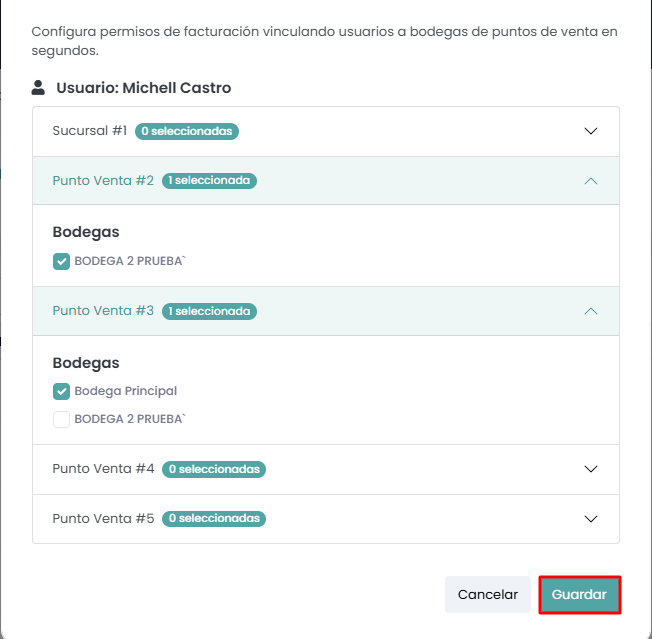Click the Bodega Principal label text
Image resolution: width=652 pixels, height=639 pixels.
(x=125, y=391)
